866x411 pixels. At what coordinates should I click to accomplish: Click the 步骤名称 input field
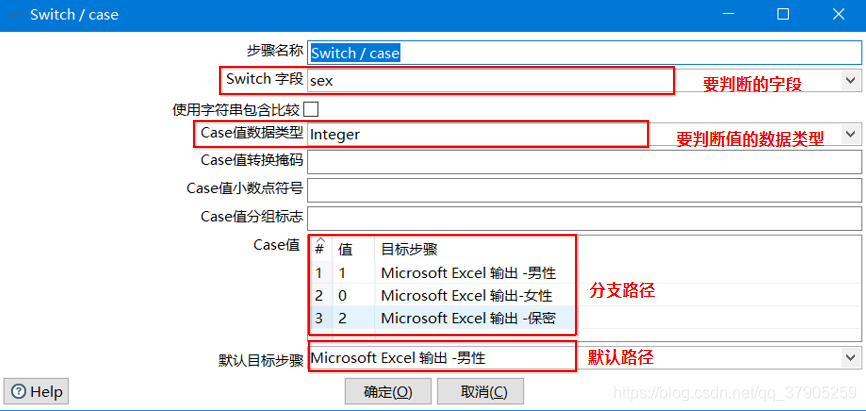pos(584,53)
